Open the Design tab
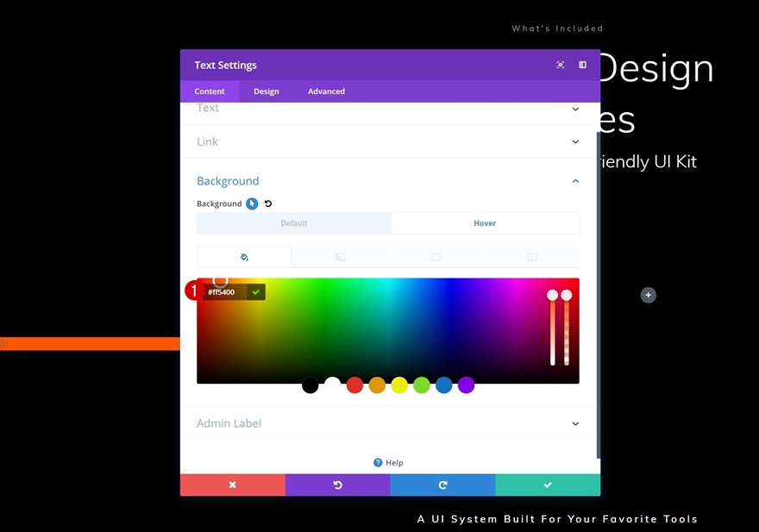This screenshot has width=759, height=532. point(267,91)
